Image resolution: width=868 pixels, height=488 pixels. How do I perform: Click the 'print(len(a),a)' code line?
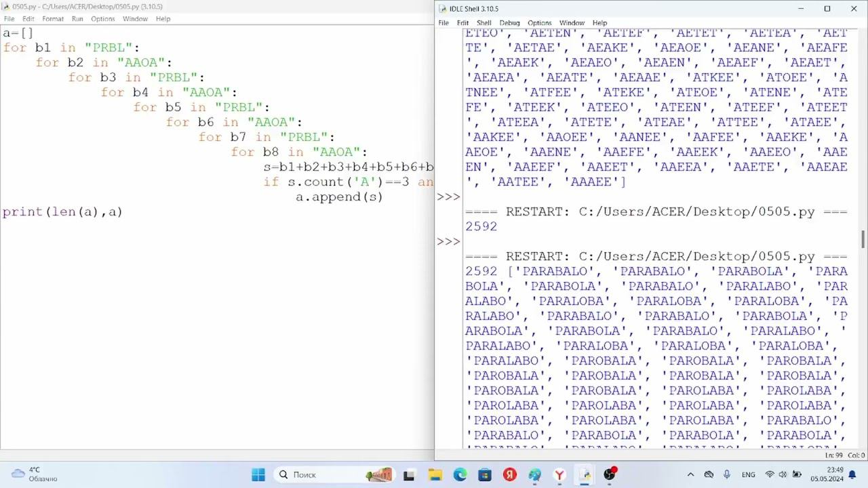[62, 211]
